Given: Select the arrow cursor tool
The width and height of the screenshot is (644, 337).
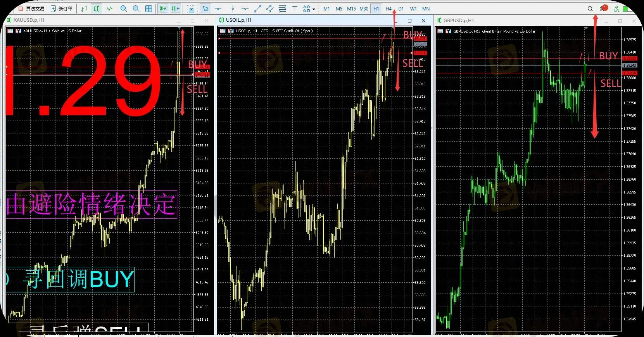Looking at the screenshot, I should click(x=205, y=9).
